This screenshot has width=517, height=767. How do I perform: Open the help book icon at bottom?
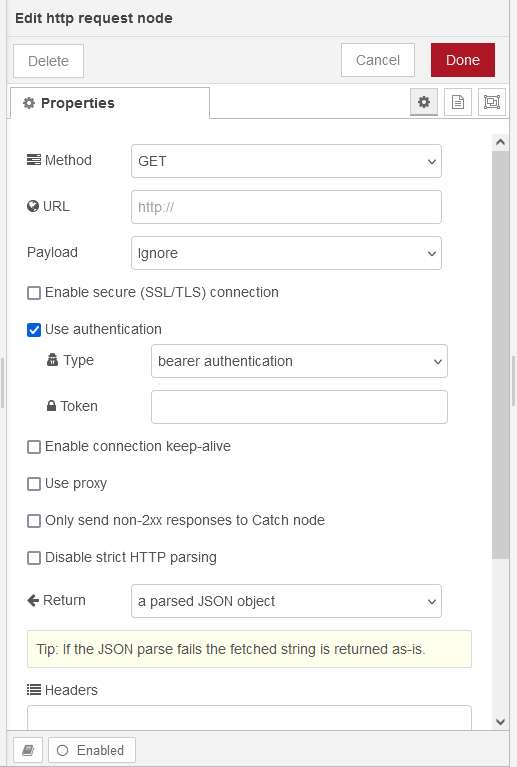[28, 750]
